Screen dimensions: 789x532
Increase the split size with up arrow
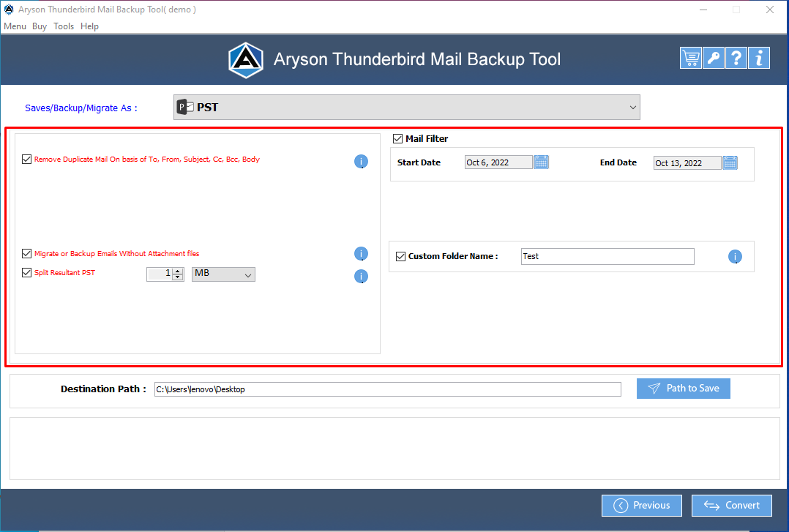[x=178, y=271]
